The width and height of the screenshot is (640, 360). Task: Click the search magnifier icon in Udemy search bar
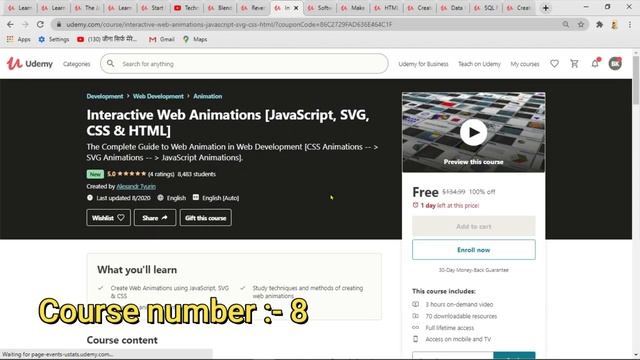coord(110,64)
